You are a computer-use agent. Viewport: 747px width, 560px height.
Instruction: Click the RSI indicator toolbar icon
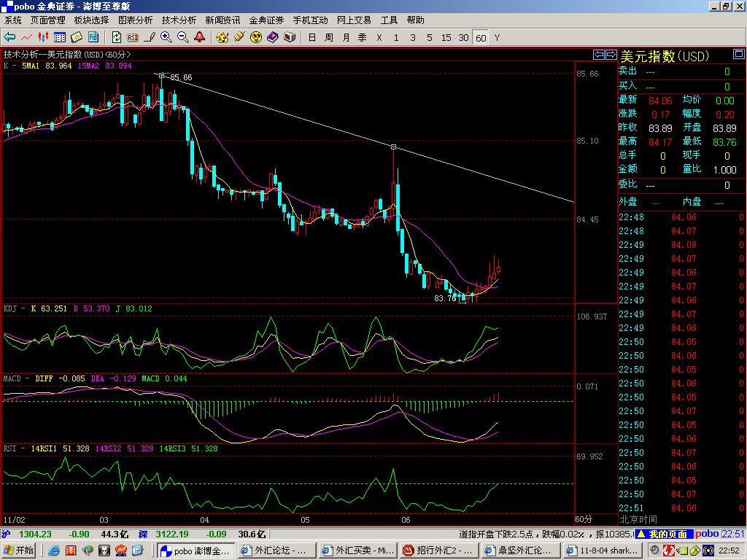click(x=133, y=37)
